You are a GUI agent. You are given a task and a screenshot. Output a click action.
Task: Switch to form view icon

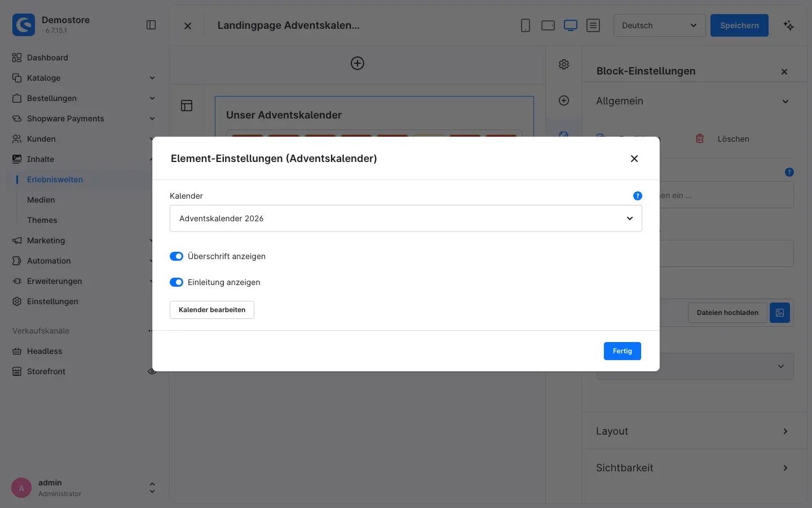(593, 25)
